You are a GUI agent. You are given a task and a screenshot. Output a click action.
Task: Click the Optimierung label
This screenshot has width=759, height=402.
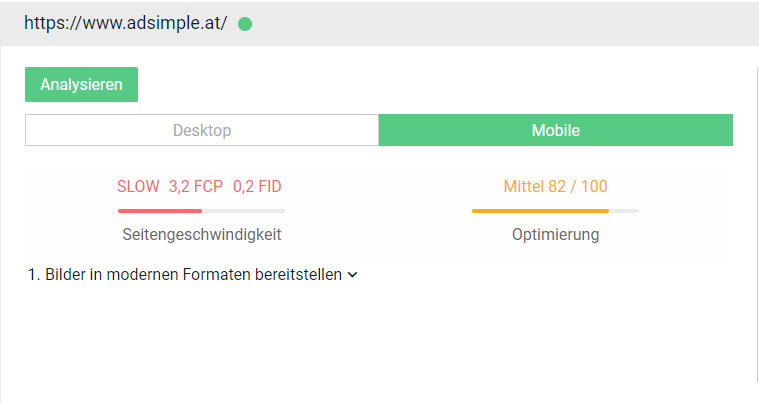(555, 235)
